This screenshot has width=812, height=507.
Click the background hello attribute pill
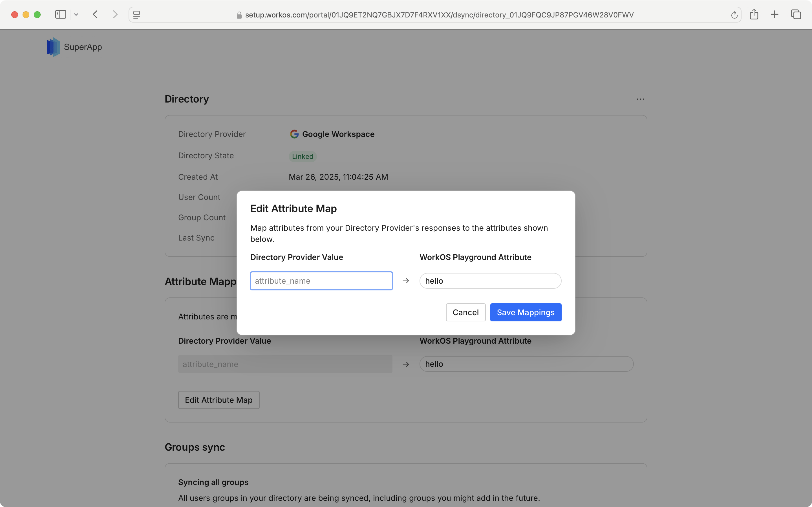point(526,364)
